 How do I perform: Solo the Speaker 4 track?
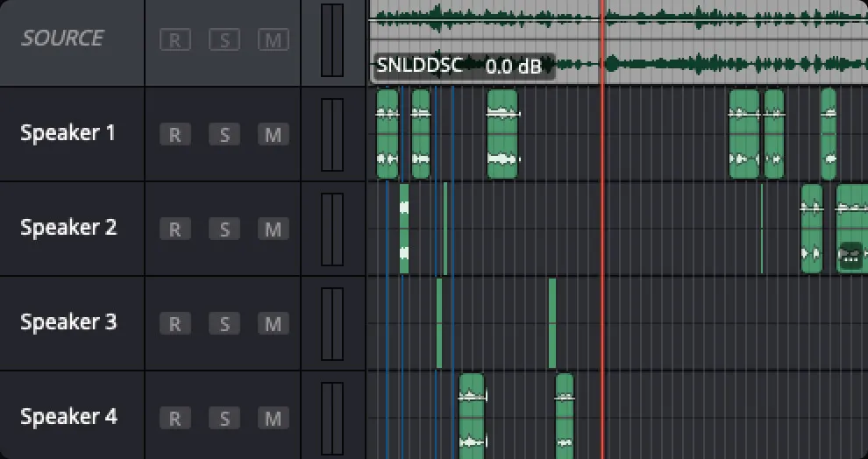[224, 419]
